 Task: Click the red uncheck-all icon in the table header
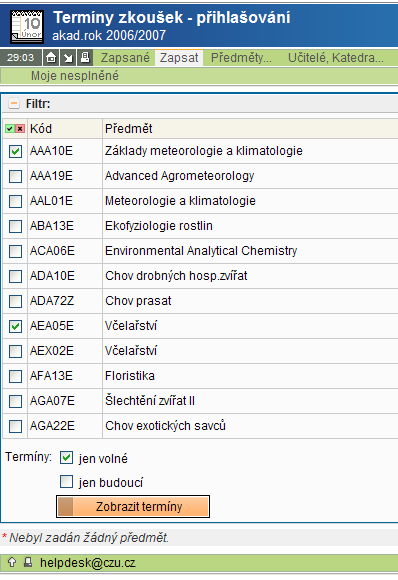coord(20,129)
